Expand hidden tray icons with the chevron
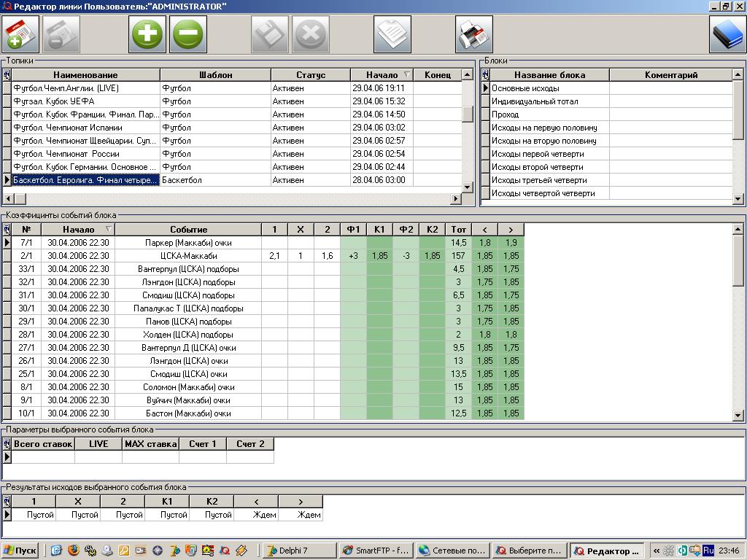 point(657,551)
